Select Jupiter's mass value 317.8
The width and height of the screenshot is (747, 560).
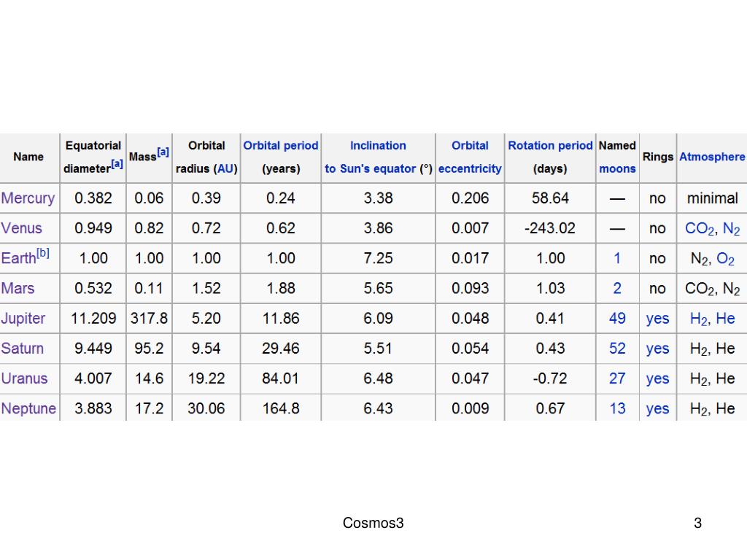coord(149,318)
